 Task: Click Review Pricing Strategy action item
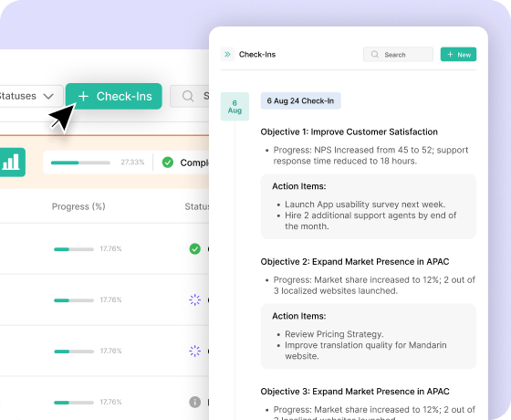click(334, 334)
